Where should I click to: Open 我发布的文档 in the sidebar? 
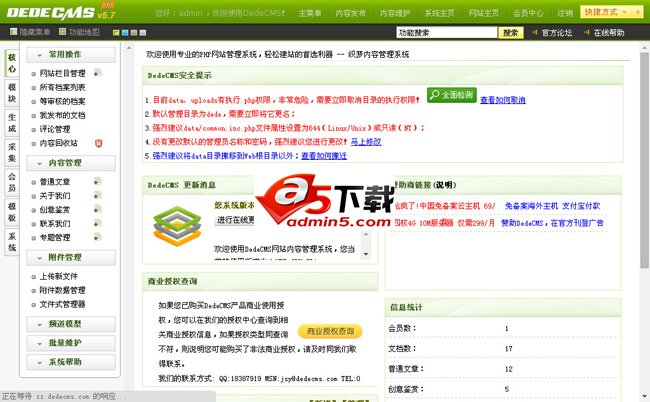tap(63, 115)
